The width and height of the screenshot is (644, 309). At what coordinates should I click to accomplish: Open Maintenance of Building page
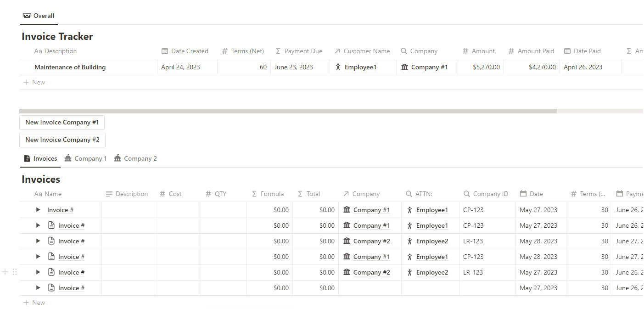[x=70, y=67]
